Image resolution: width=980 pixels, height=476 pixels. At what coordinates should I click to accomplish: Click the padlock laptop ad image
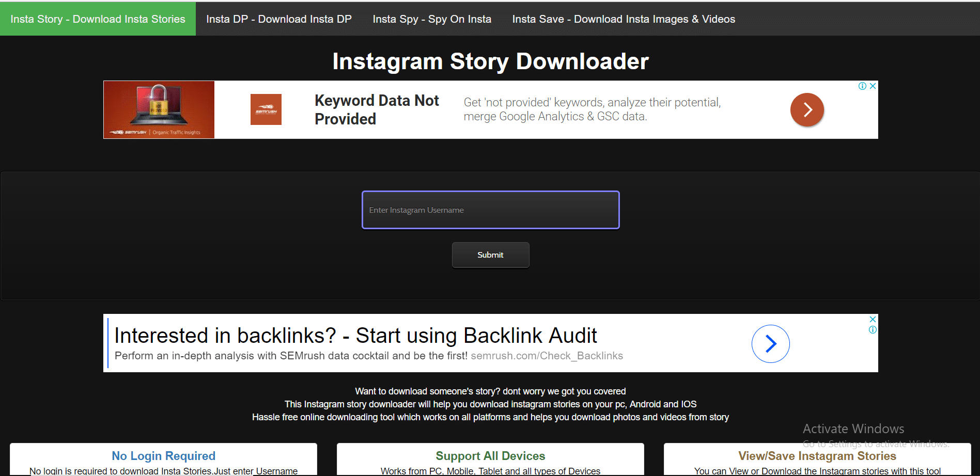pyautogui.click(x=159, y=109)
